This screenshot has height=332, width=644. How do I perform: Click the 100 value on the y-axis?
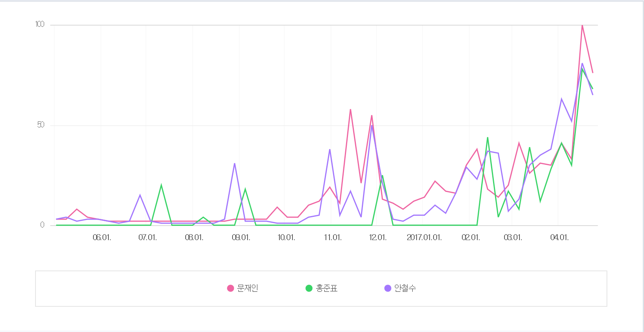click(x=40, y=24)
